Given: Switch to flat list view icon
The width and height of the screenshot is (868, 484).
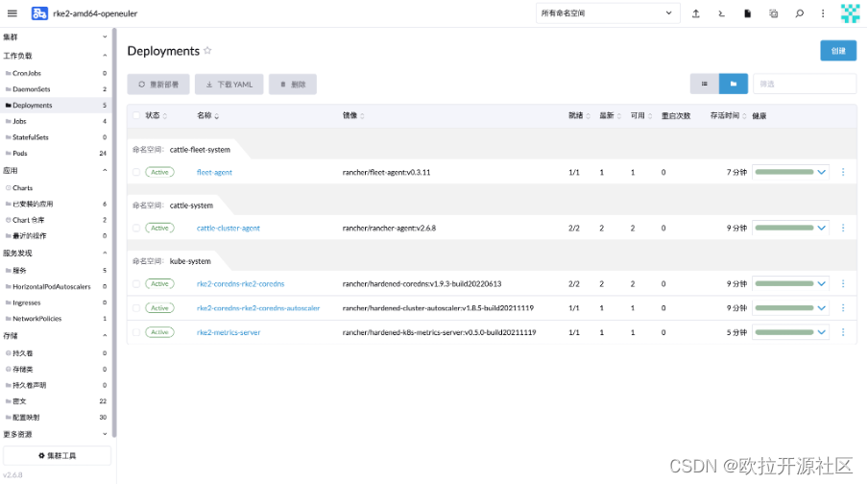Looking at the screenshot, I should [x=705, y=84].
